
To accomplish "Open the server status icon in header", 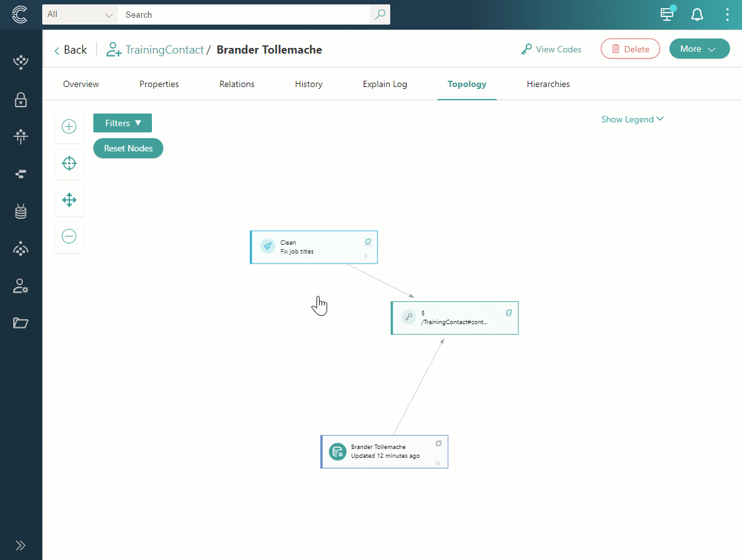I will pyautogui.click(x=667, y=15).
